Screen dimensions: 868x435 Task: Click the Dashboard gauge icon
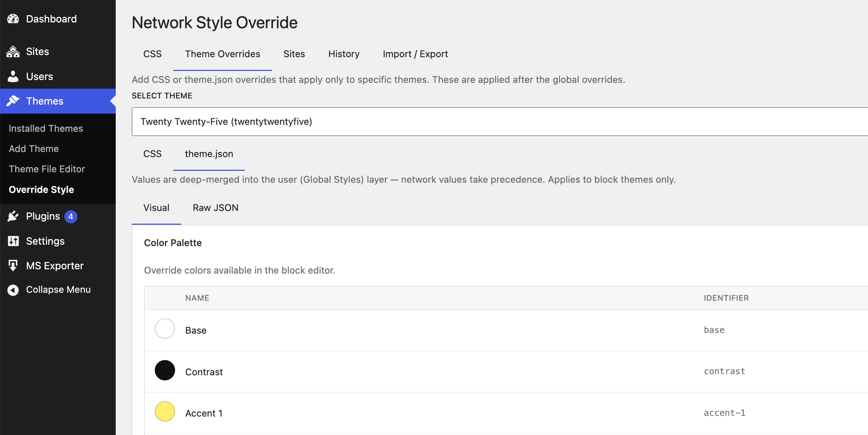coord(13,19)
